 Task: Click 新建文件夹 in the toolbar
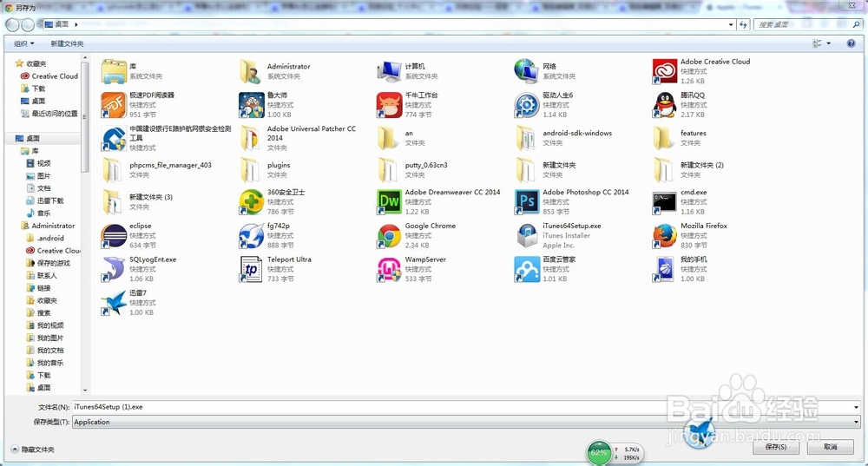(67, 43)
